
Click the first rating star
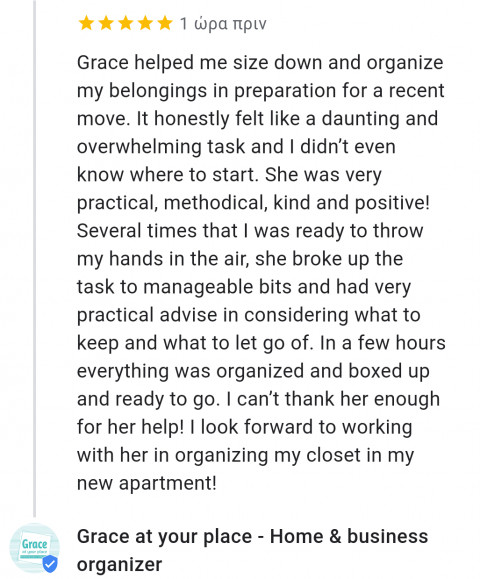click(x=86, y=23)
